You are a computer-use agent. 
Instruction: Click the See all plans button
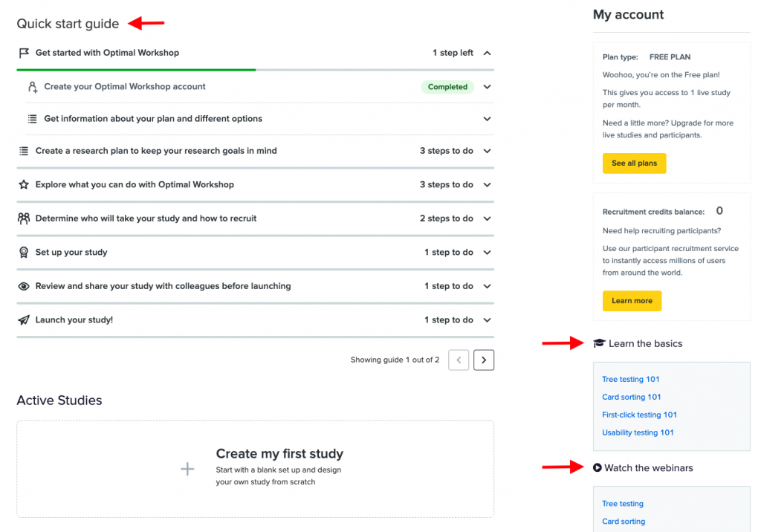(635, 163)
